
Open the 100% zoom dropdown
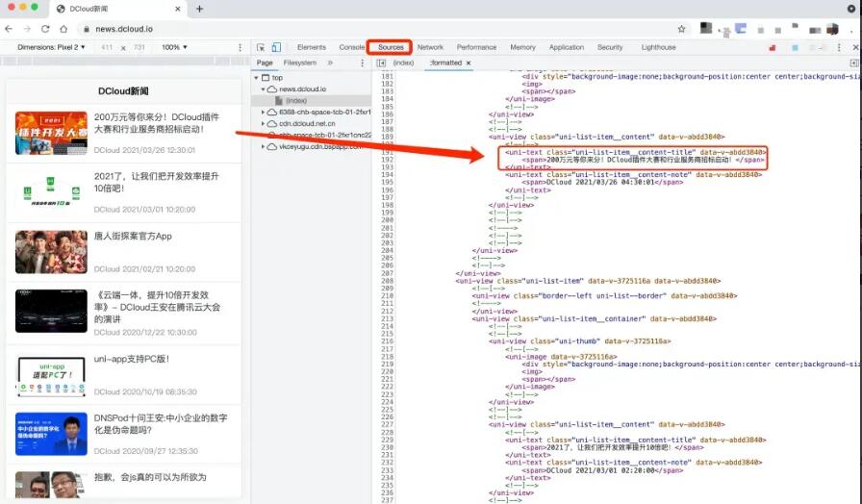(174, 47)
